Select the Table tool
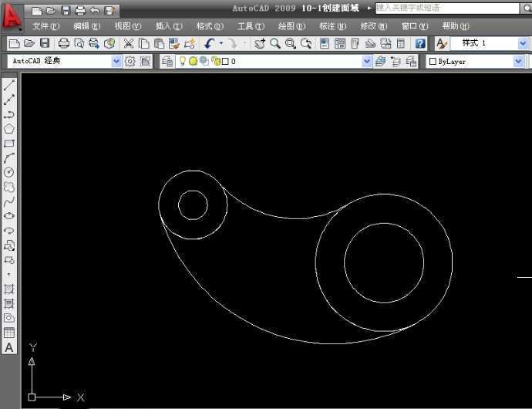Viewport: 532px width, 409px height. tap(9, 333)
